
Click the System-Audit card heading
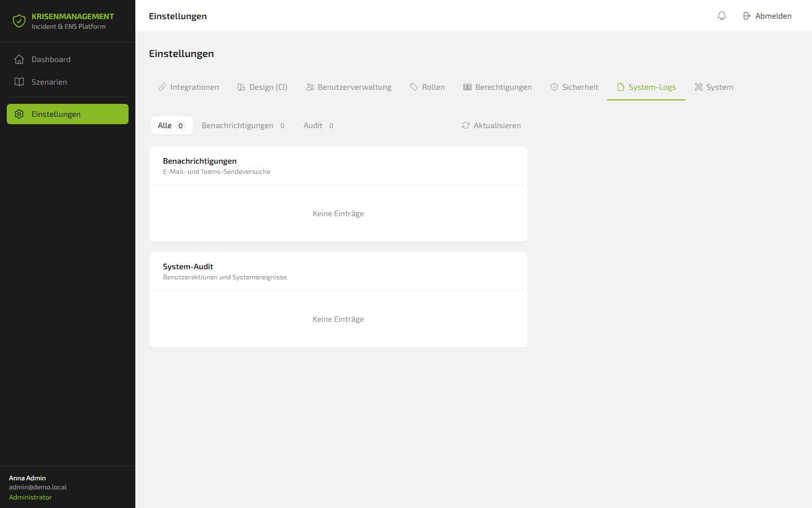(188, 266)
